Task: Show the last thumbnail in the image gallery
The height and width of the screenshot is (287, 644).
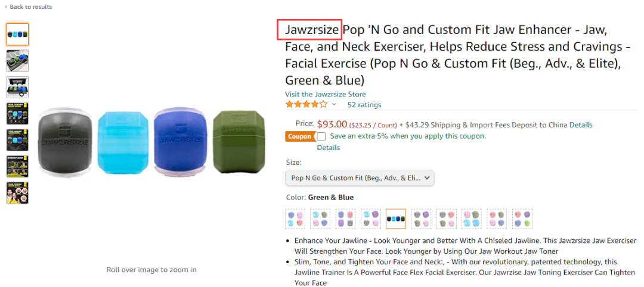Action: click(17, 193)
